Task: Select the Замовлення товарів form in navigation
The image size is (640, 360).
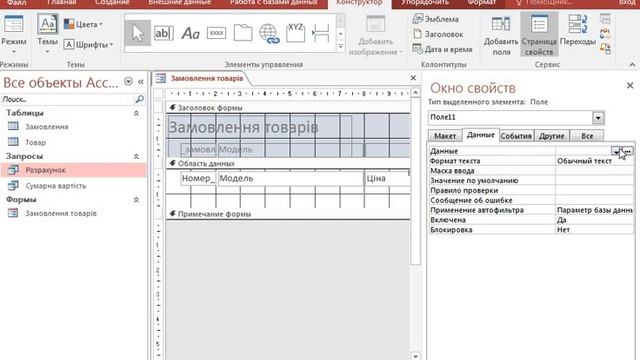Action: coord(61,213)
